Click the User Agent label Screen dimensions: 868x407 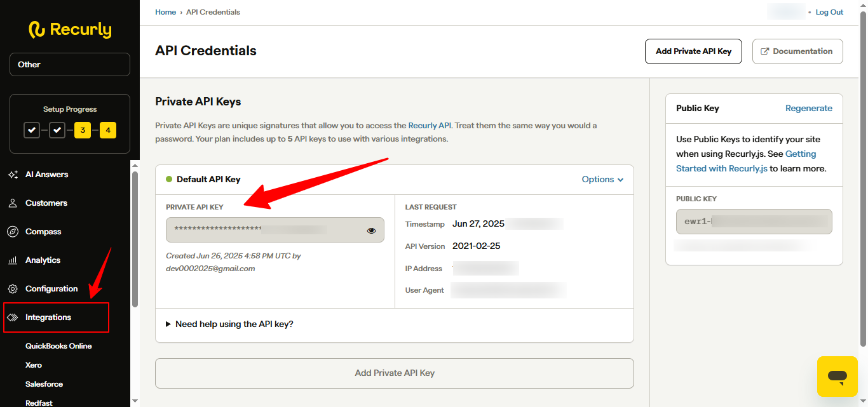[x=424, y=291]
